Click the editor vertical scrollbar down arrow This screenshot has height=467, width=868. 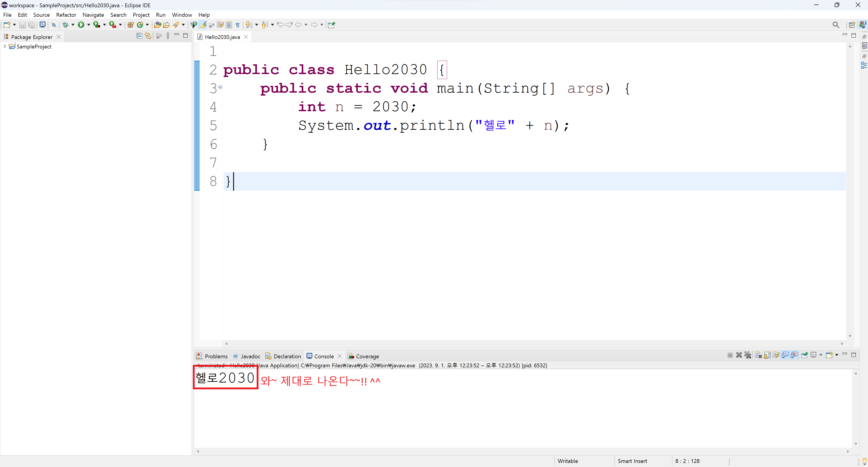coord(850,336)
